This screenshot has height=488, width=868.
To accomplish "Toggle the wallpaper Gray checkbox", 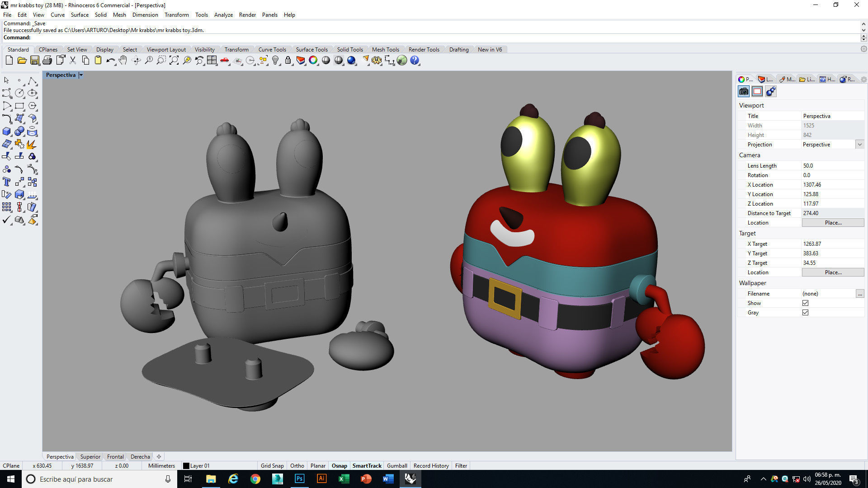I will 805,313.
